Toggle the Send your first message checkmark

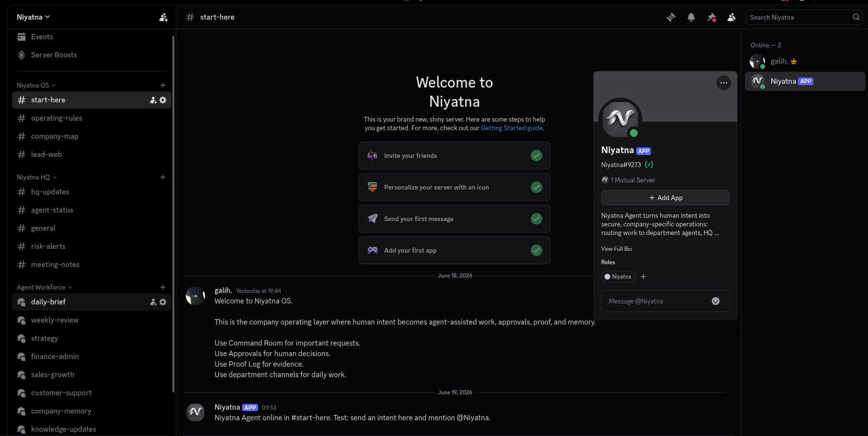click(x=537, y=219)
